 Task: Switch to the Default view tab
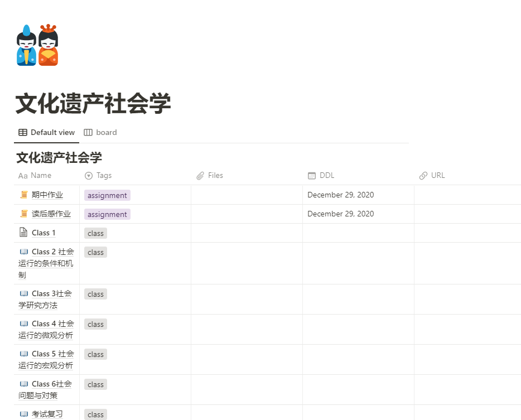click(47, 133)
